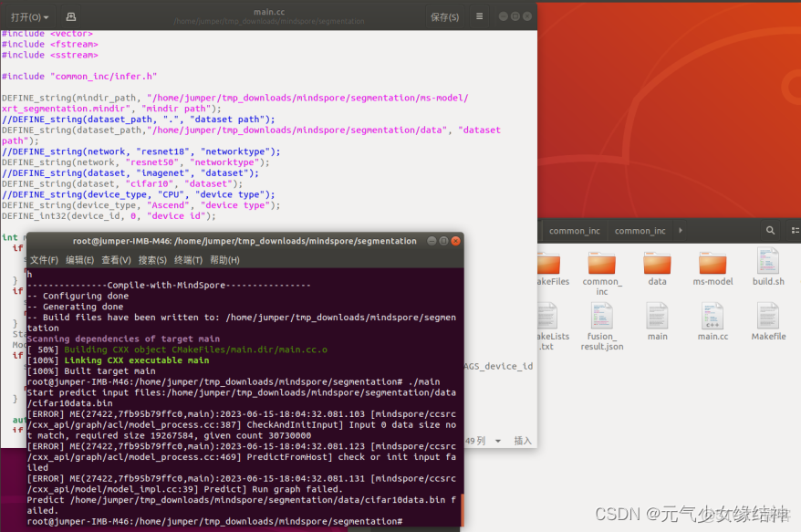Click 'Building CXX object' terminal line
Image resolution: width=801 pixels, height=532 pixels.
(x=177, y=349)
